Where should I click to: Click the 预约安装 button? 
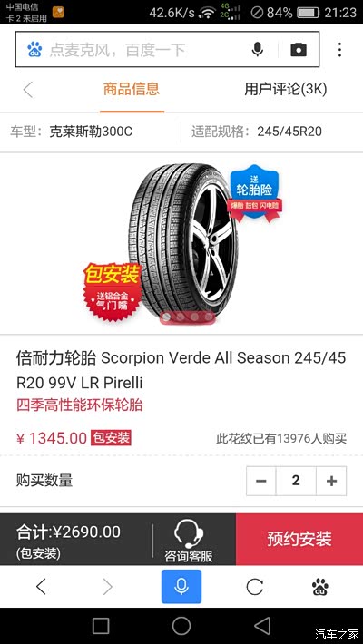pos(299,539)
